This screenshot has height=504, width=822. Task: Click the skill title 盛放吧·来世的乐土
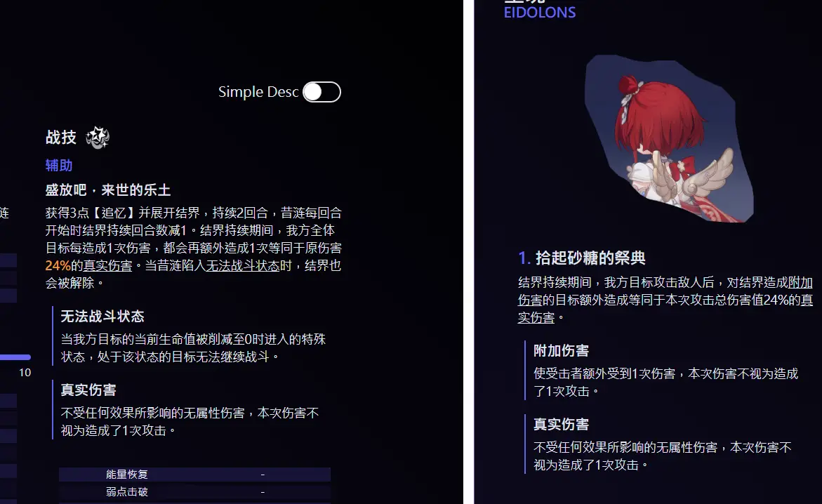coord(108,190)
